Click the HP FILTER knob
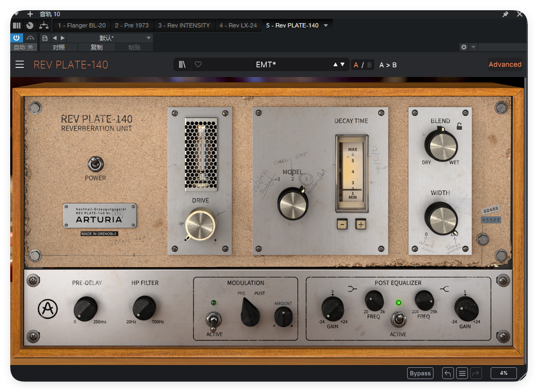The width and height of the screenshot is (538, 392). point(144,308)
